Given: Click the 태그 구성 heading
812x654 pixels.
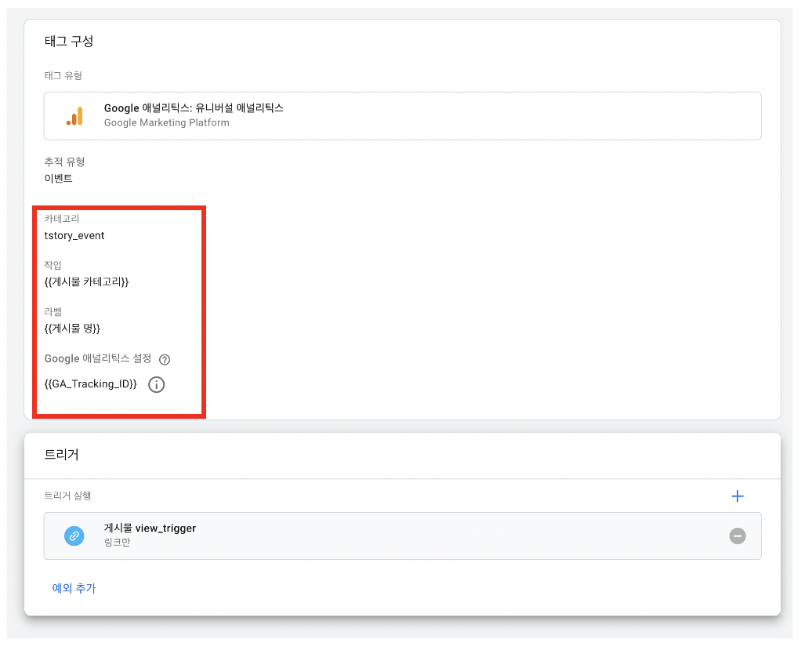Looking at the screenshot, I should 69,42.
